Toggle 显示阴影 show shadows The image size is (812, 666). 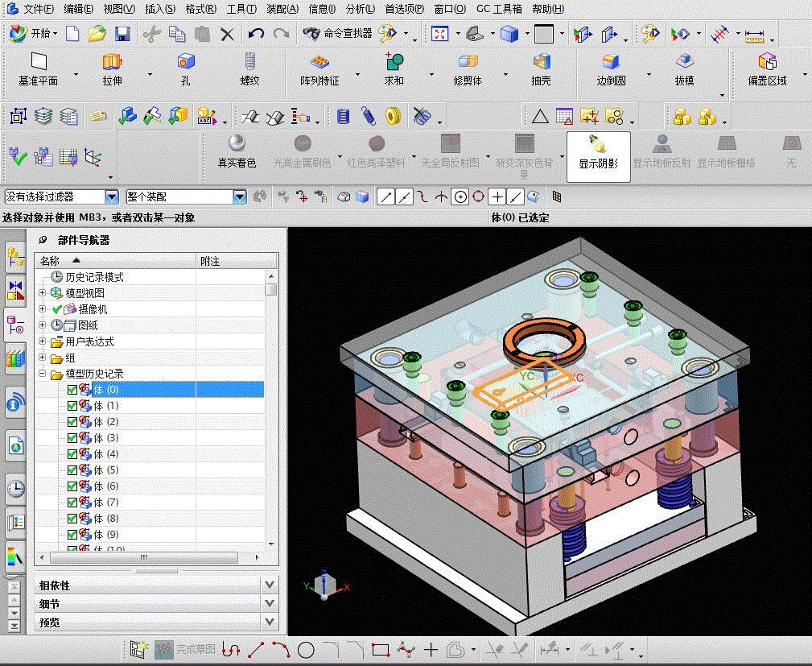598,156
